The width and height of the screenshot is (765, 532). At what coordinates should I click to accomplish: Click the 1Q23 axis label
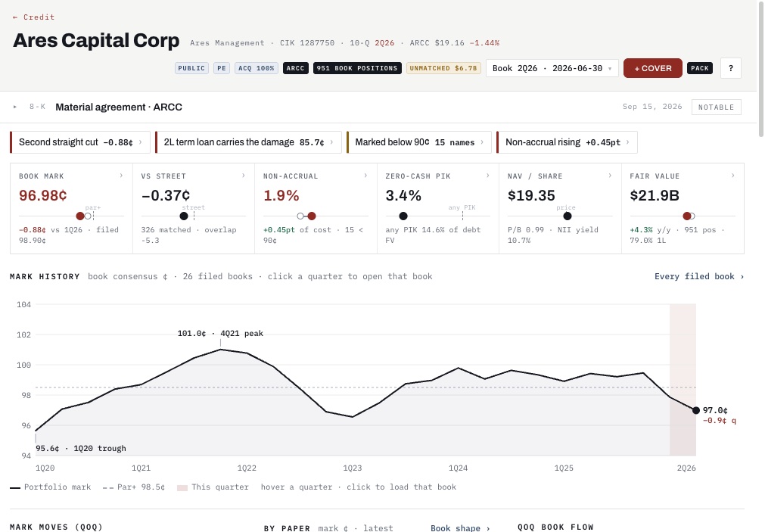tap(353, 468)
